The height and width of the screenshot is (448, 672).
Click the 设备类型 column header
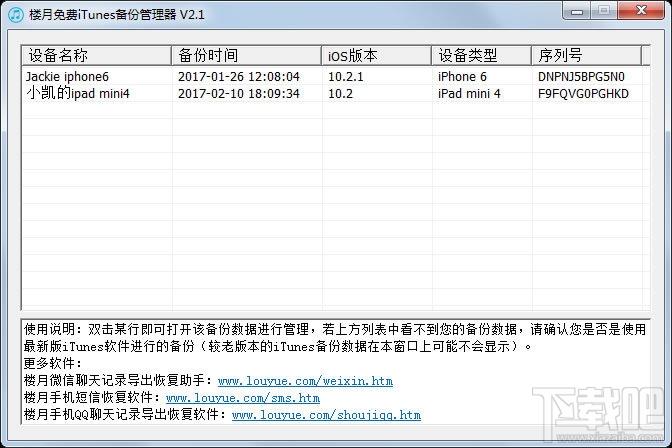481,55
